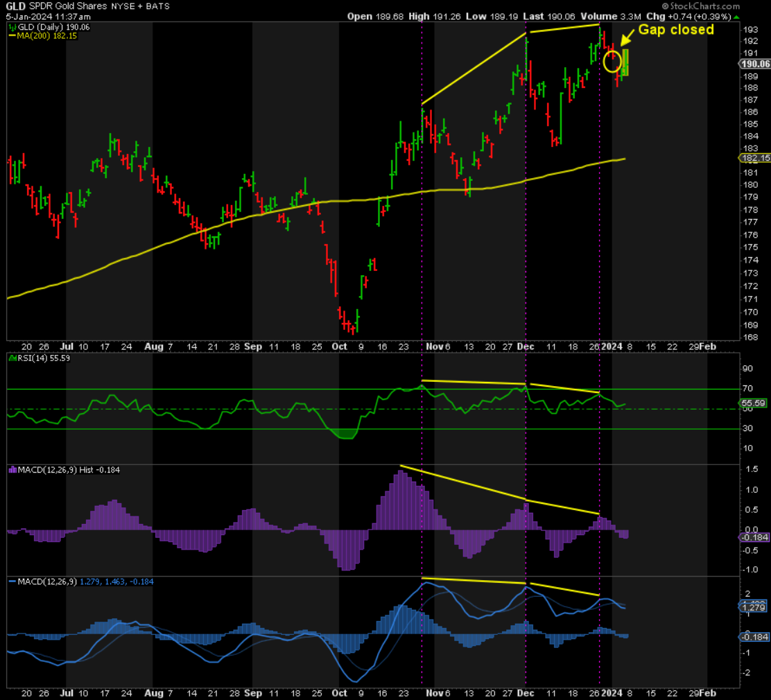Viewport: 771px width, 700px height.
Task: Click the -0.184 tag in bottom MACD panel
Action: (x=754, y=637)
